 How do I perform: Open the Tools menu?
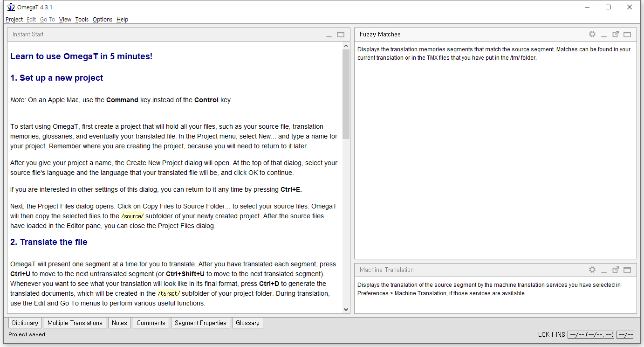tap(82, 19)
